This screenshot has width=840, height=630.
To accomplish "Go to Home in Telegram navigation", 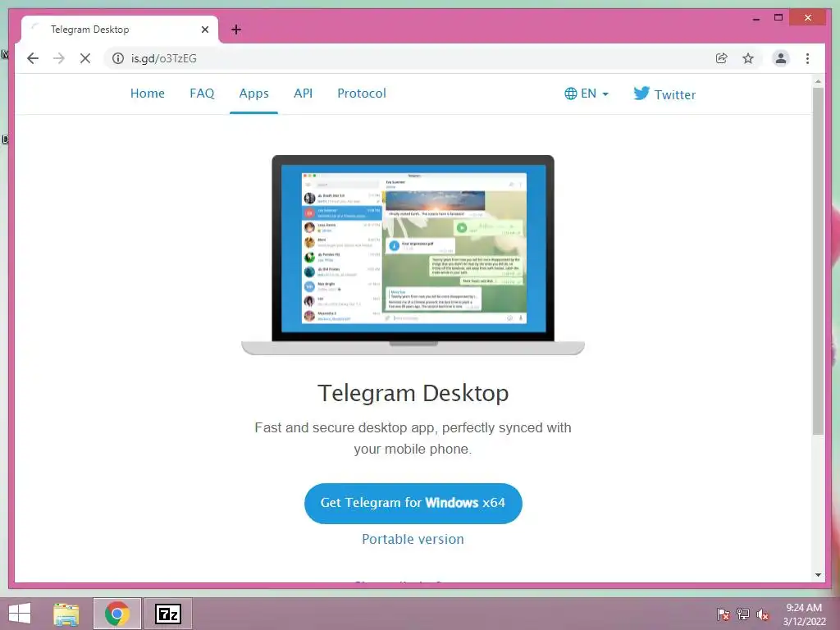I will click(x=148, y=94).
